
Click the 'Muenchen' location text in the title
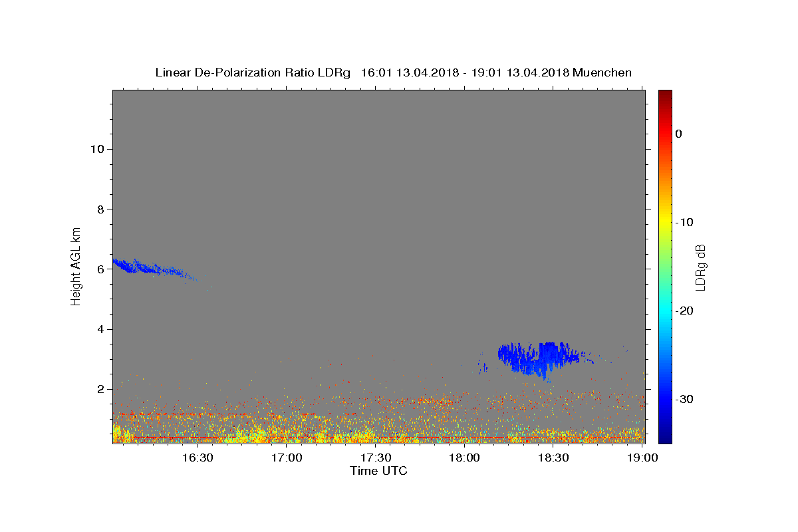pos(602,72)
